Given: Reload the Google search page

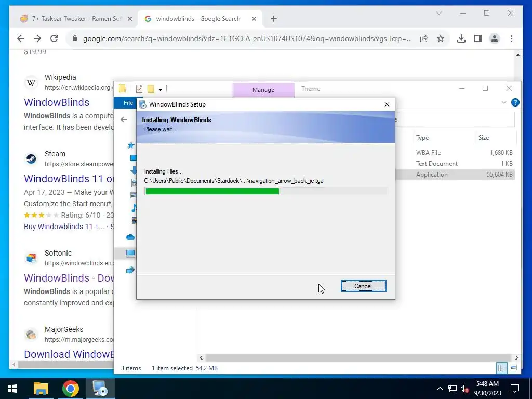Looking at the screenshot, I should (x=54, y=38).
